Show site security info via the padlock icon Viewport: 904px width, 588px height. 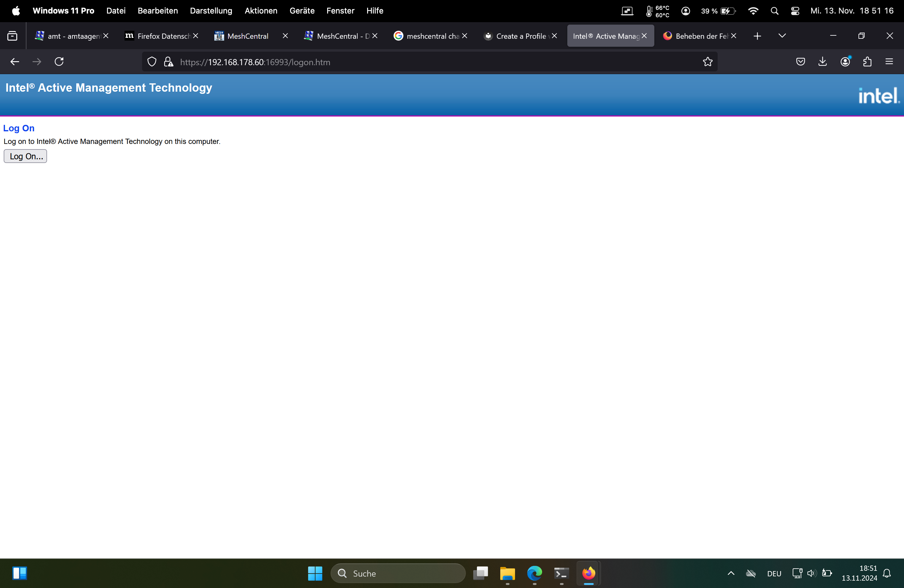pyautogui.click(x=168, y=62)
